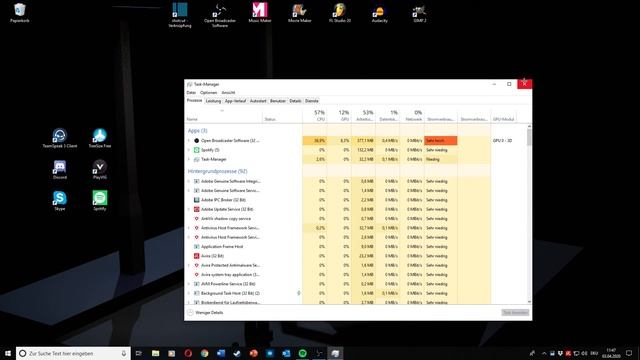The height and width of the screenshot is (360, 640).
Task: Sort by the Status column header
Action: click(x=282, y=115)
